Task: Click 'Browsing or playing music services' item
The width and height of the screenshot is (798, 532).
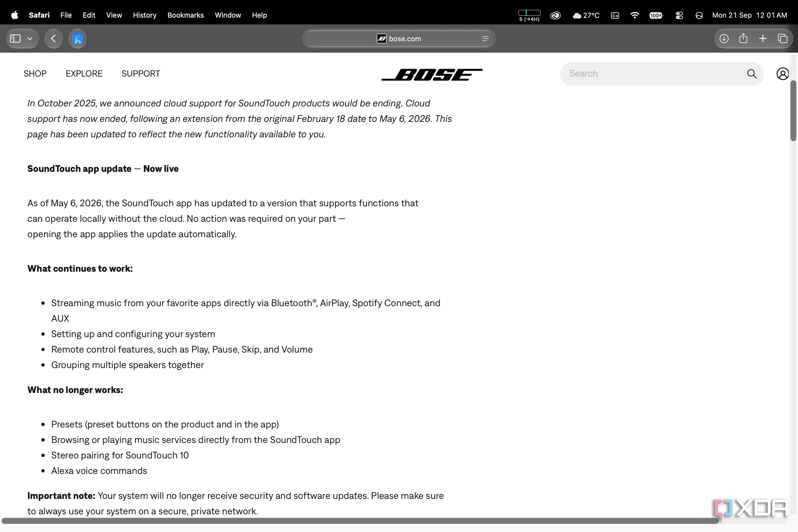Action: 196,440
